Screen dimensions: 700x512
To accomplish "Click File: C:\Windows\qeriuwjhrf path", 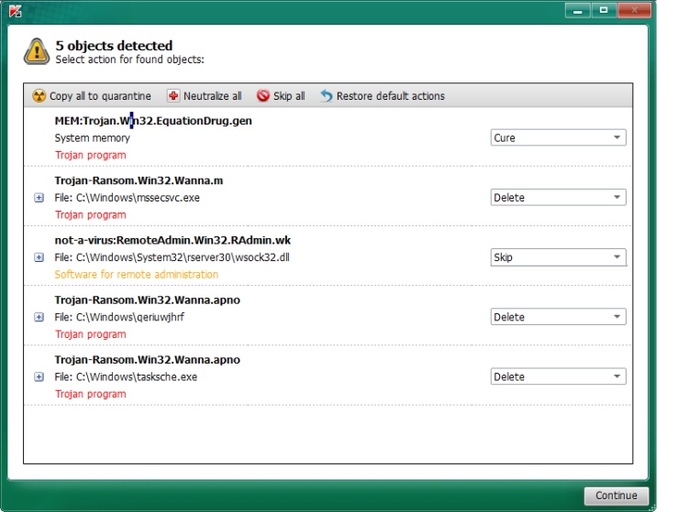I will (119, 317).
